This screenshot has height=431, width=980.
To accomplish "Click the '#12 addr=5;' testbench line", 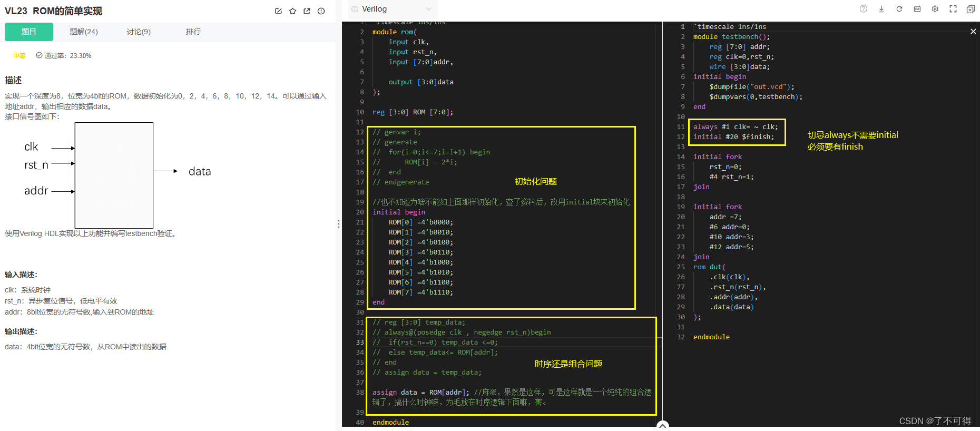I will (731, 247).
